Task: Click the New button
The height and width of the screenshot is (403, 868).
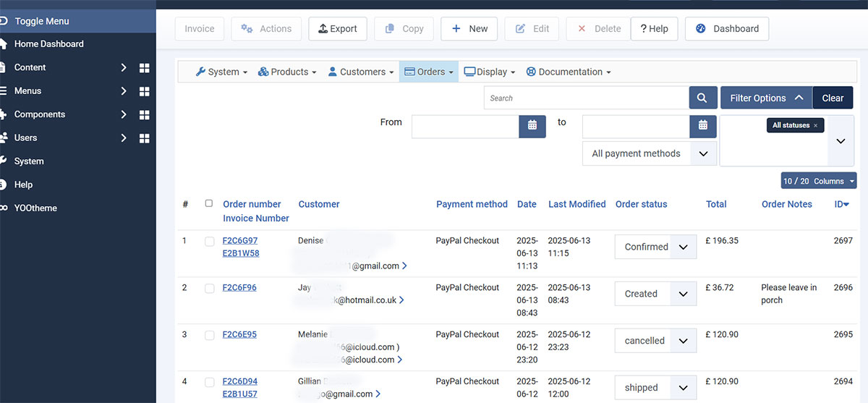Action: [469, 29]
